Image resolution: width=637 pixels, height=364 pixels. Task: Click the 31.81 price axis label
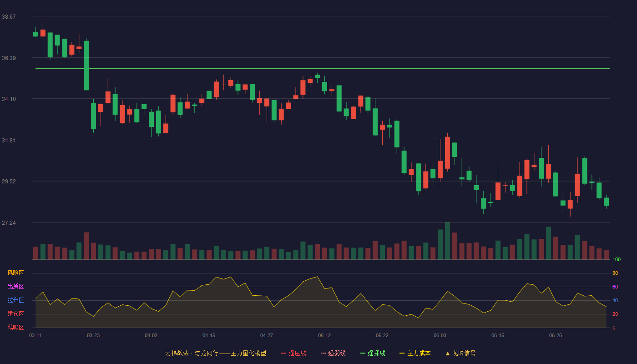(9, 141)
